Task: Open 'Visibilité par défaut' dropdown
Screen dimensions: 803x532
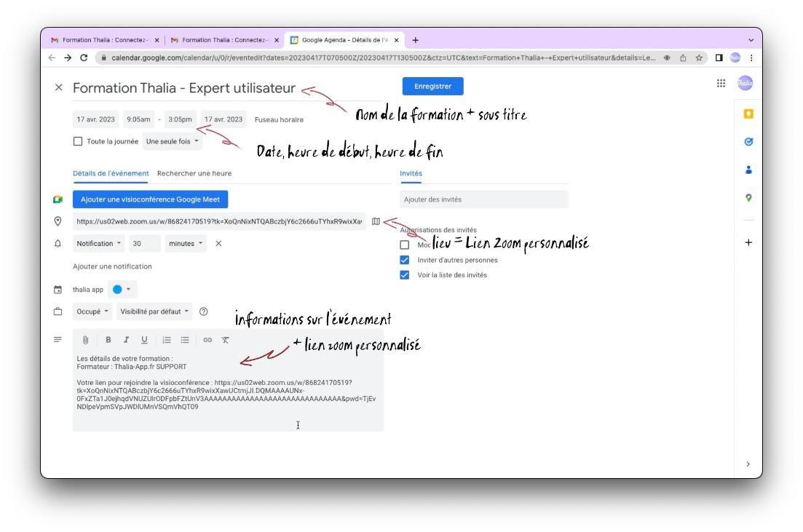Action: pyautogui.click(x=154, y=311)
